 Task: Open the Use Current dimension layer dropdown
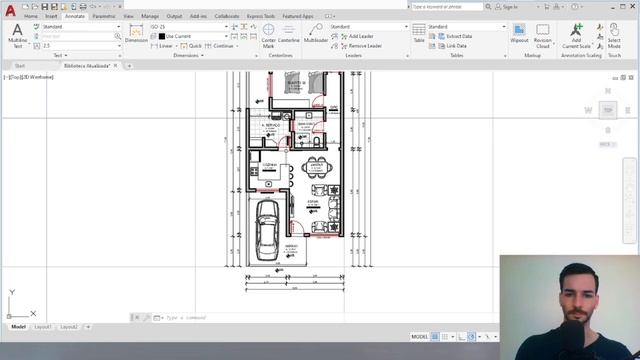pyautogui.click(x=226, y=36)
